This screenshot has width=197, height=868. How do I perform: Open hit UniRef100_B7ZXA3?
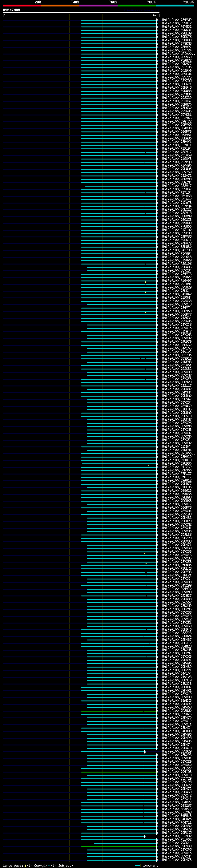click(176, 812)
